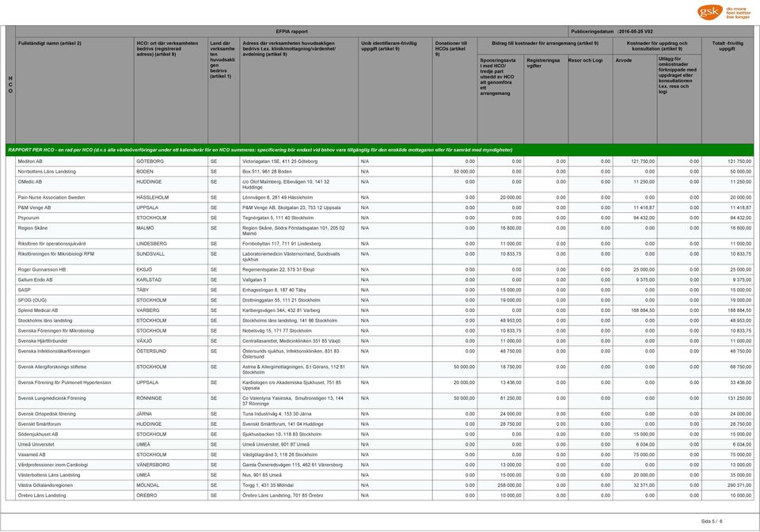
Task: Select the address cell "Vallgatan 3"
Action: 299,280
